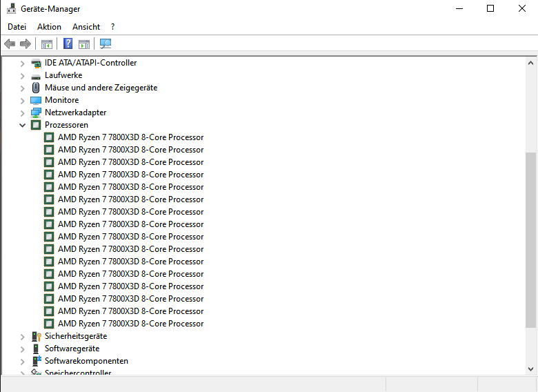Click the scrollbar up arrow

pyautogui.click(x=530, y=63)
